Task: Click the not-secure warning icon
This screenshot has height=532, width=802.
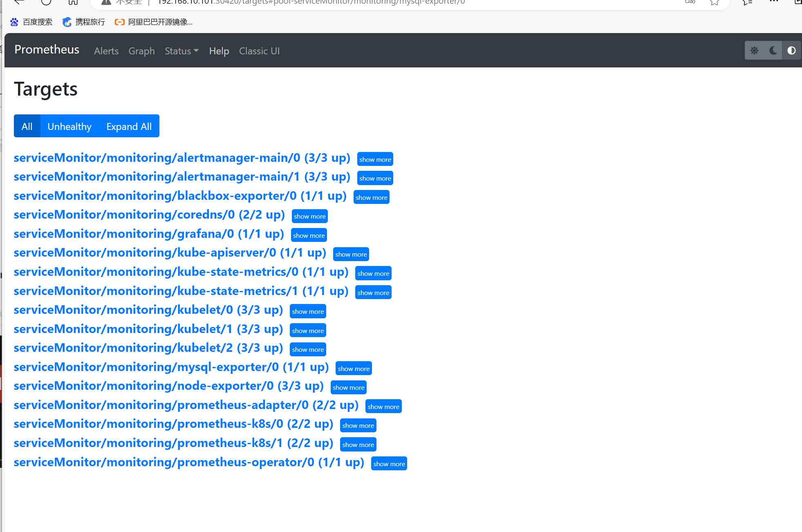Action: [106, 2]
